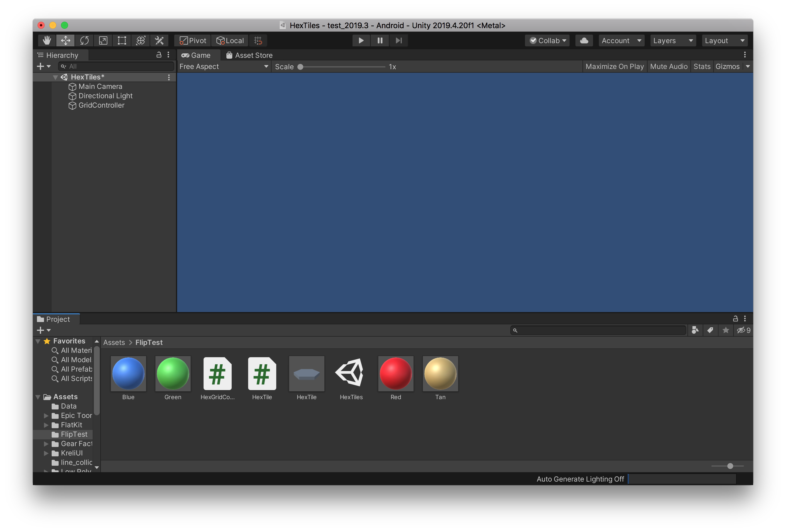The width and height of the screenshot is (786, 532).
Task: Toggle the Project panel lock
Action: (735, 318)
